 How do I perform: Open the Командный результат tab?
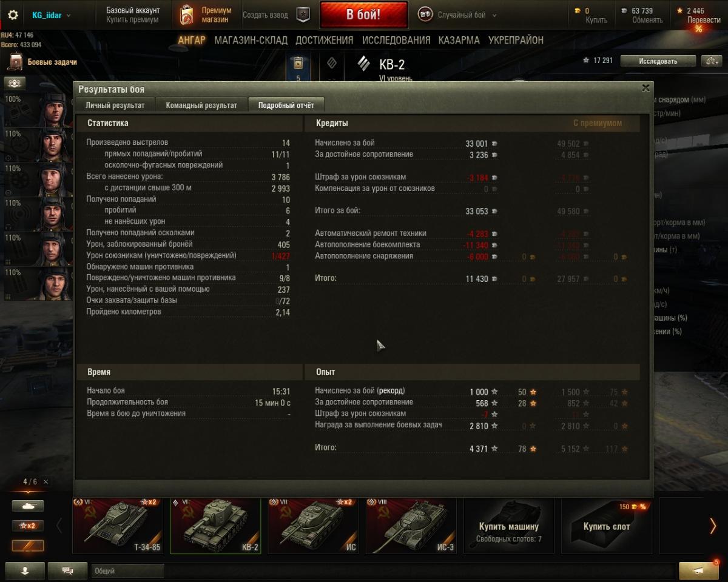201,105
